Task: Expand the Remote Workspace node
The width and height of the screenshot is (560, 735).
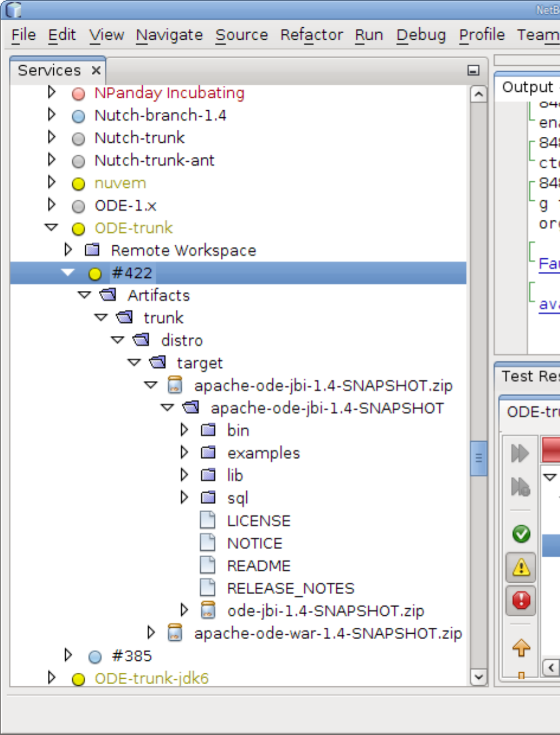Action: [68, 249]
